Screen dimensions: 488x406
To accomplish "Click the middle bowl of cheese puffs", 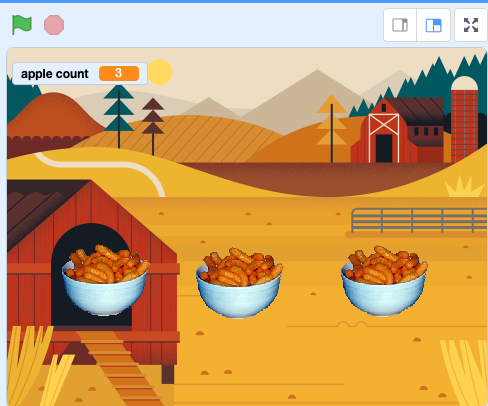I will [x=239, y=283].
